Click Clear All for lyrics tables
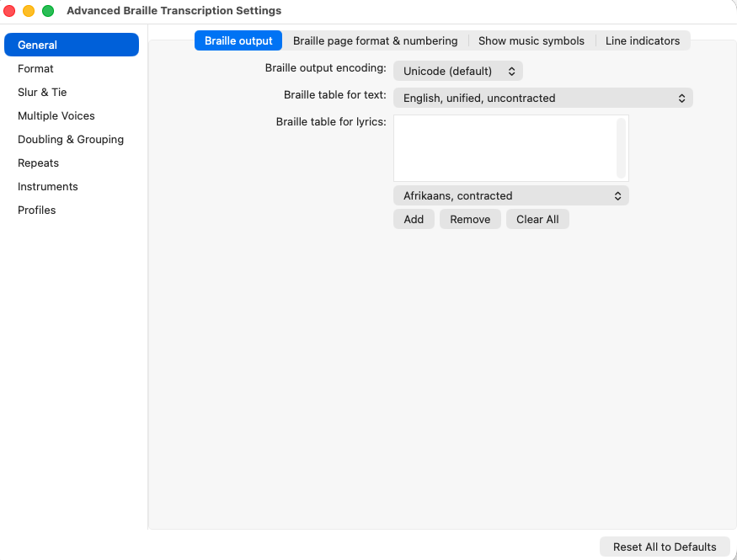This screenshot has height=560, width=737. pyautogui.click(x=537, y=219)
